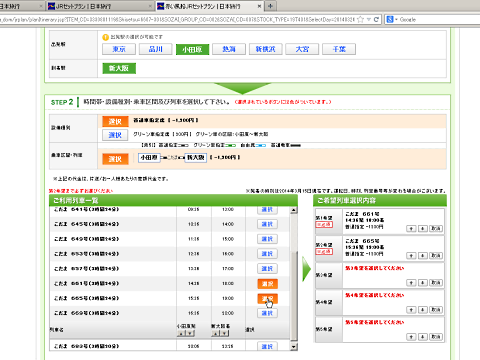Open a new browser tab
The height and width of the screenshot is (360, 480).
tap(270, 6)
